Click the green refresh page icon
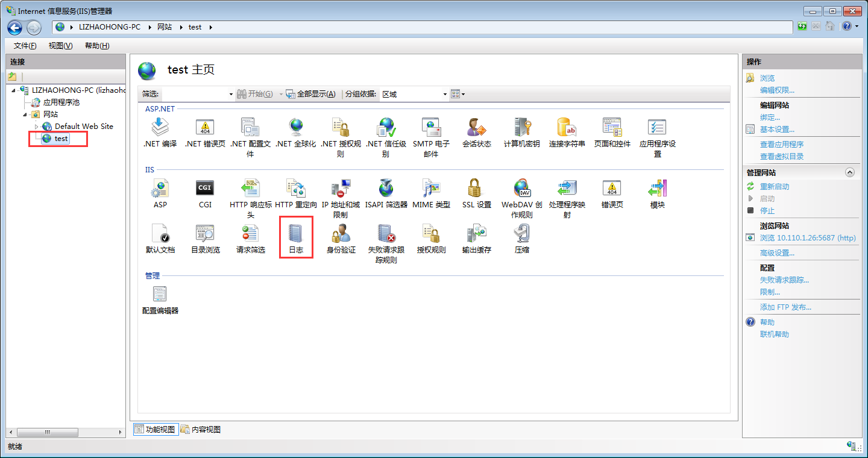This screenshot has height=458, width=868. click(x=802, y=27)
